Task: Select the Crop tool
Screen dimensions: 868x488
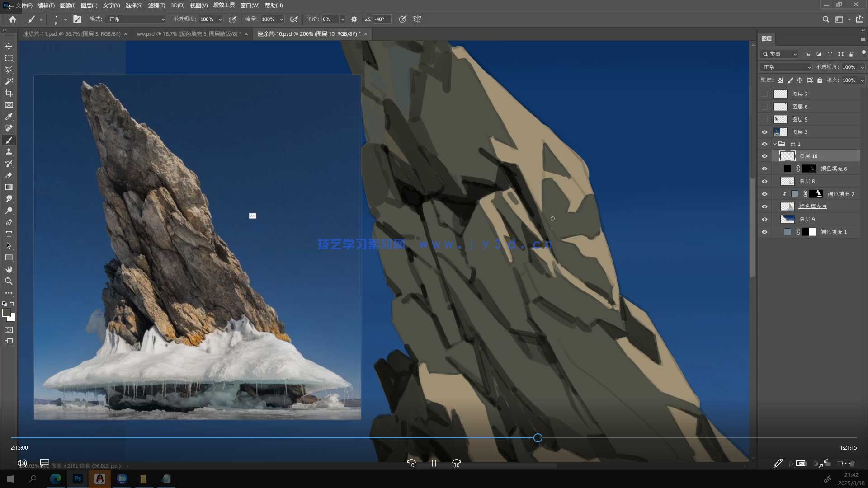Action: coord(9,94)
